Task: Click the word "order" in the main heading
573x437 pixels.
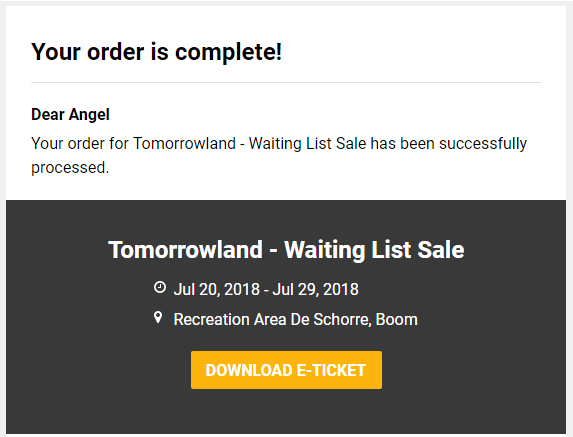Action: [x=115, y=52]
